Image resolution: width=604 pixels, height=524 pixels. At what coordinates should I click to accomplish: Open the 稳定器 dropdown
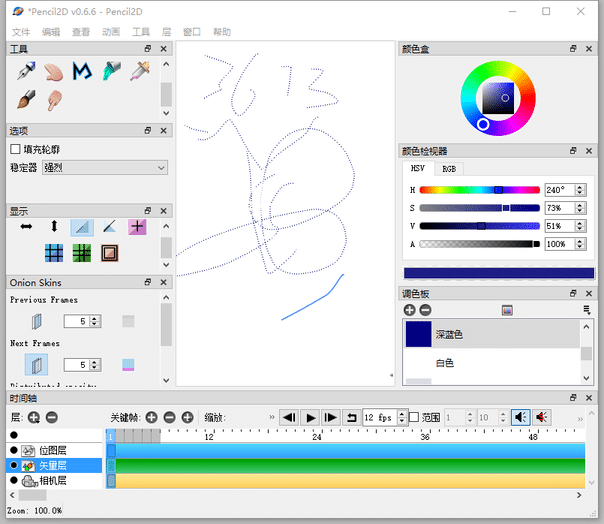(105, 168)
